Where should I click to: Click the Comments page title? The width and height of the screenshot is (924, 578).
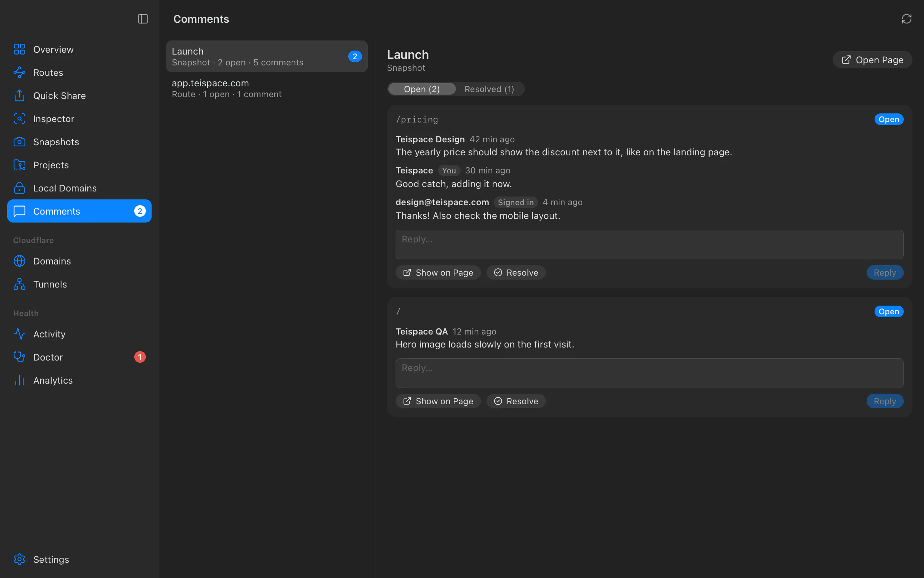(201, 19)
